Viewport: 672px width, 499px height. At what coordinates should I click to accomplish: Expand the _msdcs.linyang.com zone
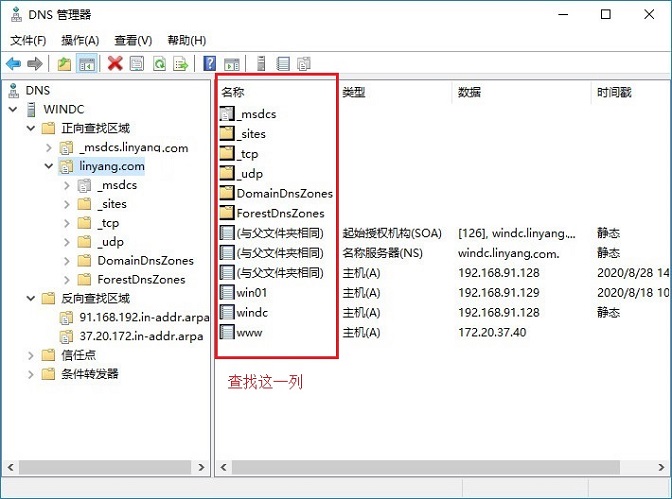[49, 148]
